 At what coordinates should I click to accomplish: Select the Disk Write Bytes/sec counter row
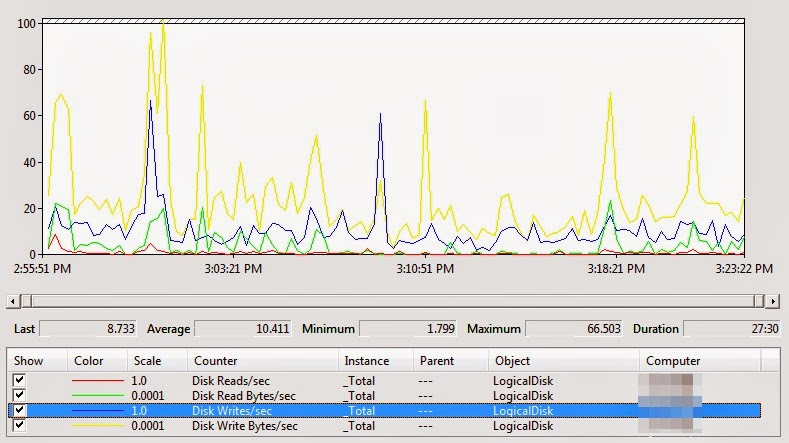point(384,426)
